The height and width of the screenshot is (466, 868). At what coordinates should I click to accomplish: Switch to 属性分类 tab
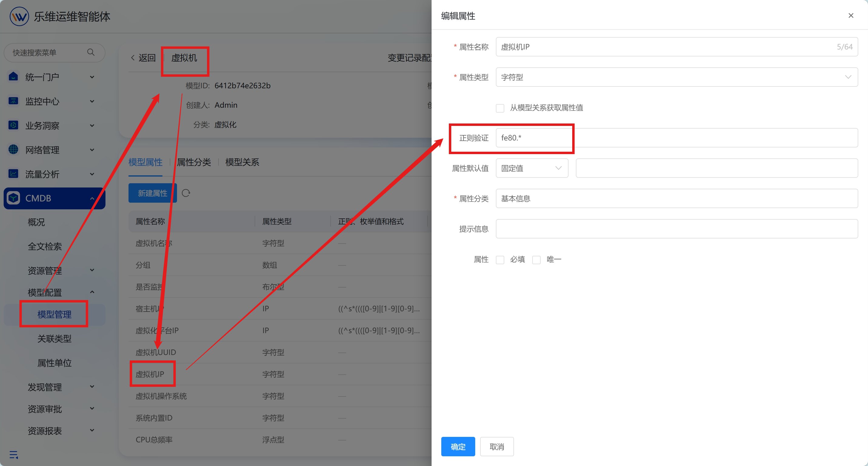[x=194, y=162]
